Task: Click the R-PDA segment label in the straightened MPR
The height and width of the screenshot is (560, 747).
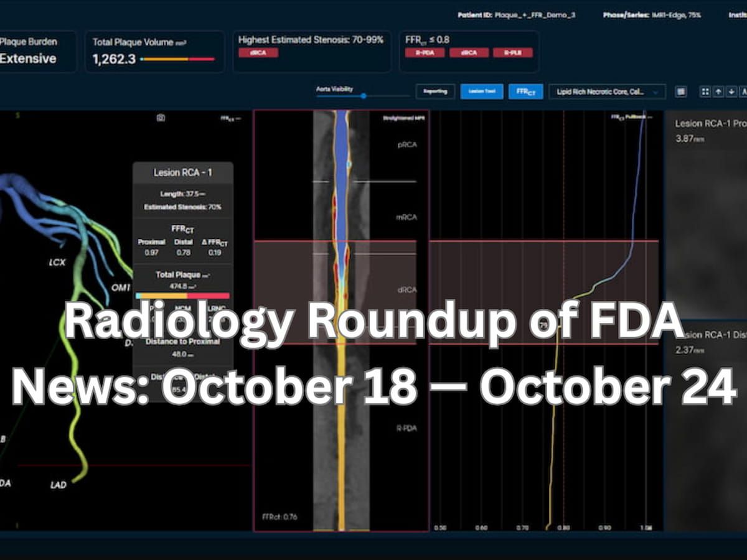Action: [406, 428]
